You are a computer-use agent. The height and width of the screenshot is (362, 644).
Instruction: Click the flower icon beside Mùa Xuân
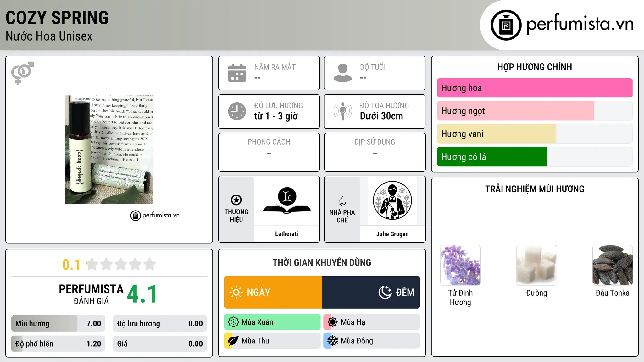point(233,322)
